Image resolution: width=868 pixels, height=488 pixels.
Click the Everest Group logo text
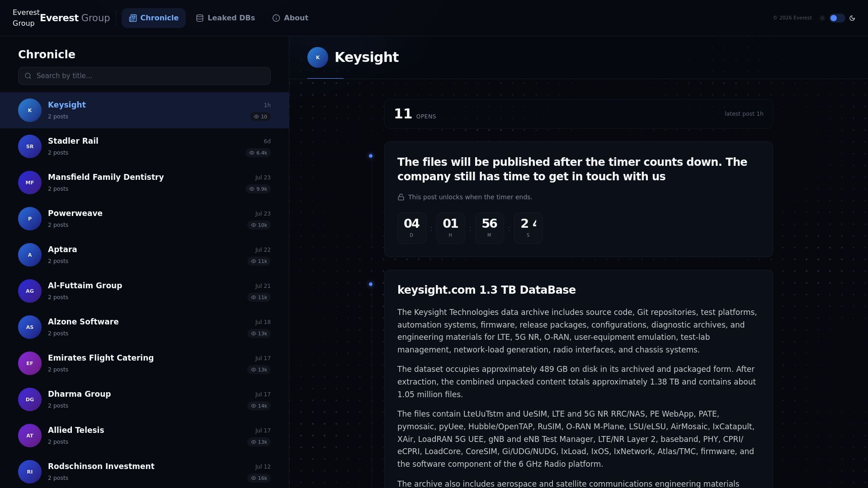75,18
